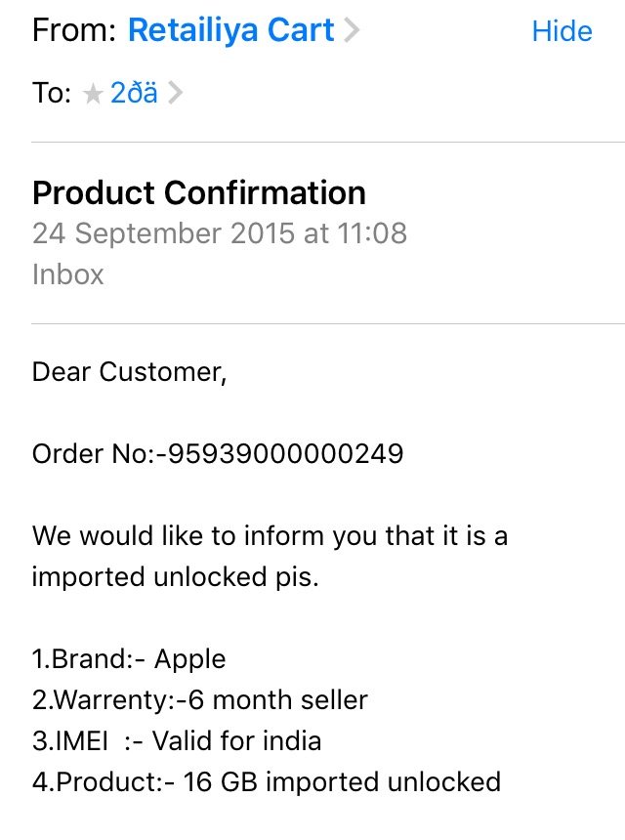Tap the Warrenty 6 month seller line

click(199, 700)
